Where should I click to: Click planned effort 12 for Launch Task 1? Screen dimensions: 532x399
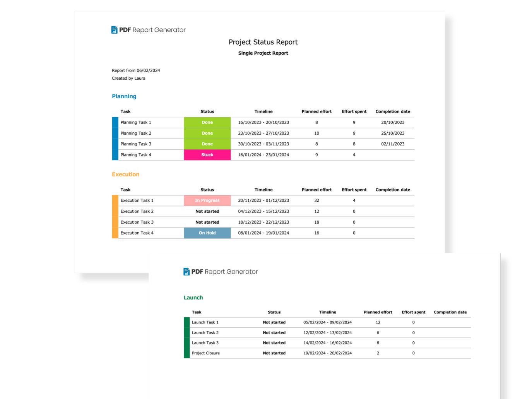point(378,322)
